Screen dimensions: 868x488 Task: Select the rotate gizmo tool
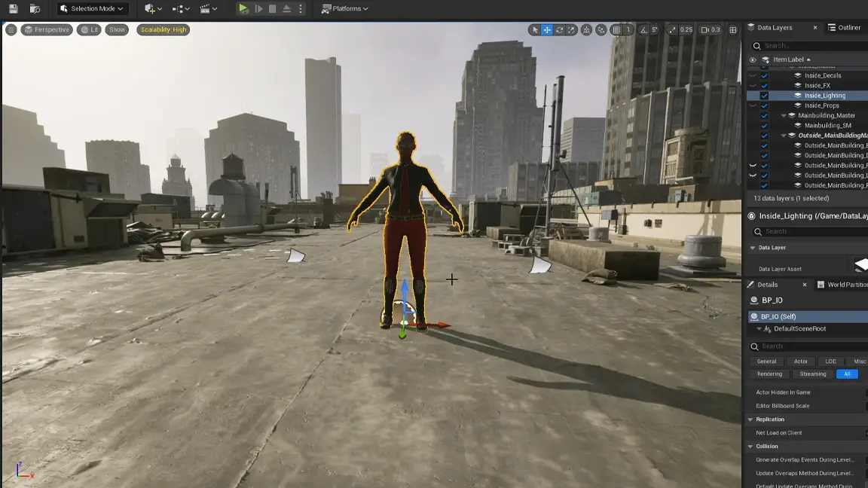tap(559, 30)
